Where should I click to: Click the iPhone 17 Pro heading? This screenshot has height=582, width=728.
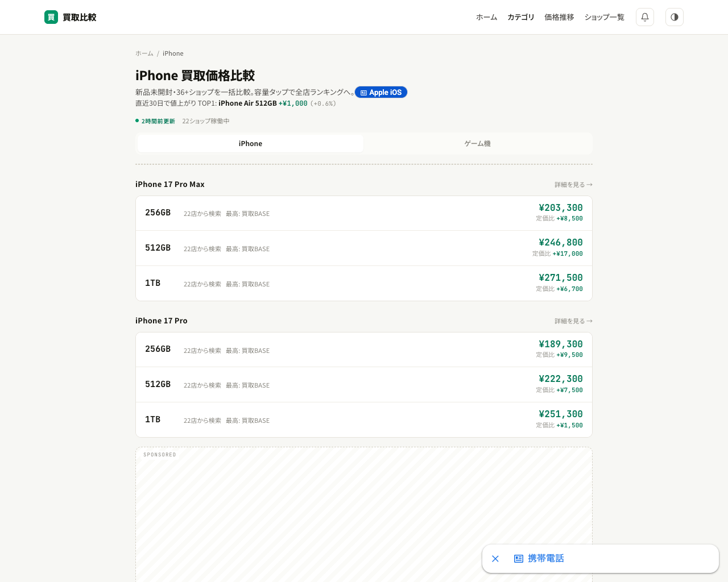(162, 321)
